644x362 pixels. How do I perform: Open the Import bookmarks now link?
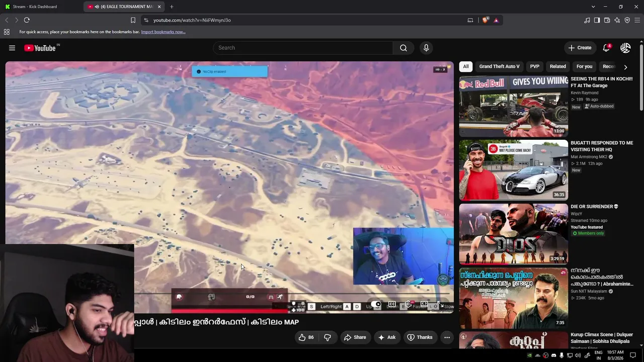click(x=163, y=32)
